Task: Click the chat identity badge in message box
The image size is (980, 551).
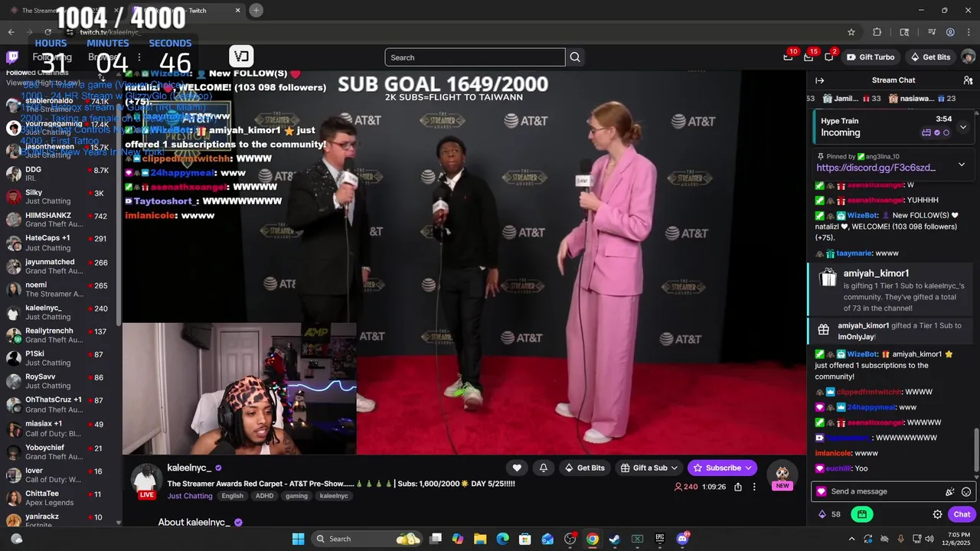Action: pos(822,492)
